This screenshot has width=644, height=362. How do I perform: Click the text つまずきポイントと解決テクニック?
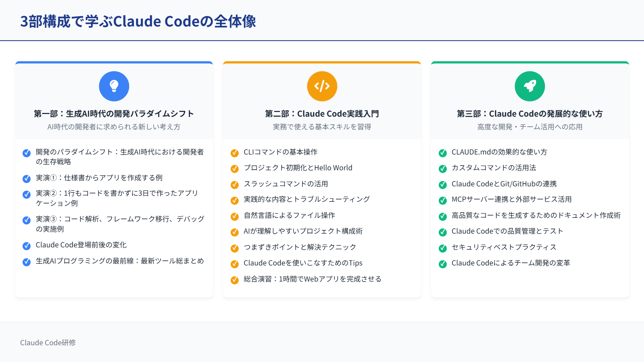point(300,247)
